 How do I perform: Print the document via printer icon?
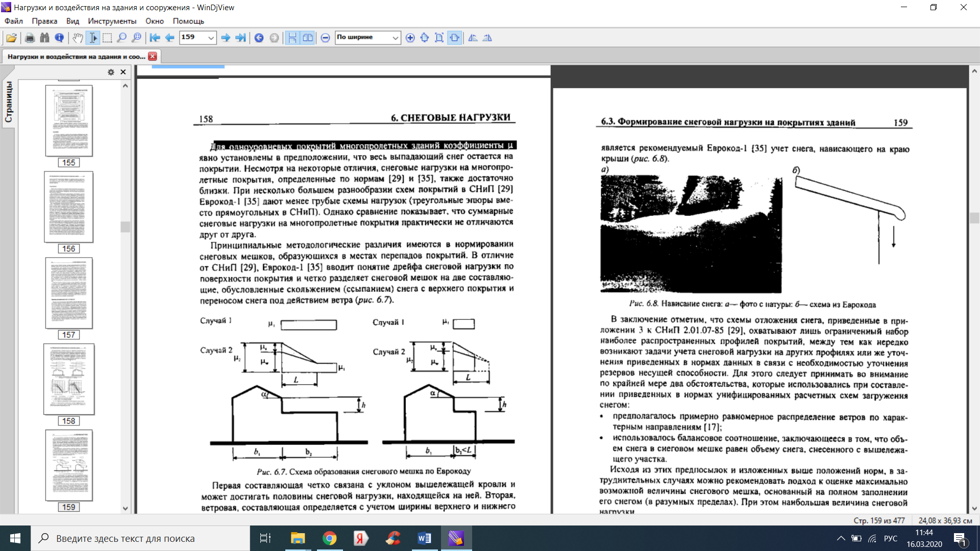(x=30, y=38)
